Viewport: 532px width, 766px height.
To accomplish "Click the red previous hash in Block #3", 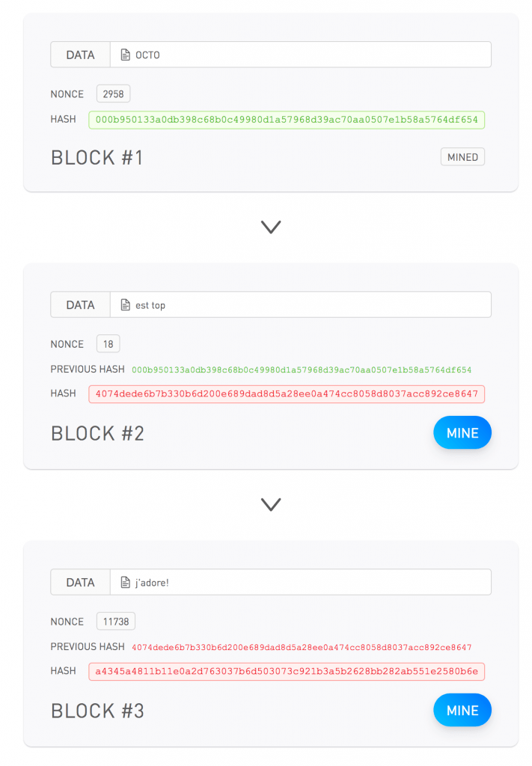I will click(x=302, y=647).
